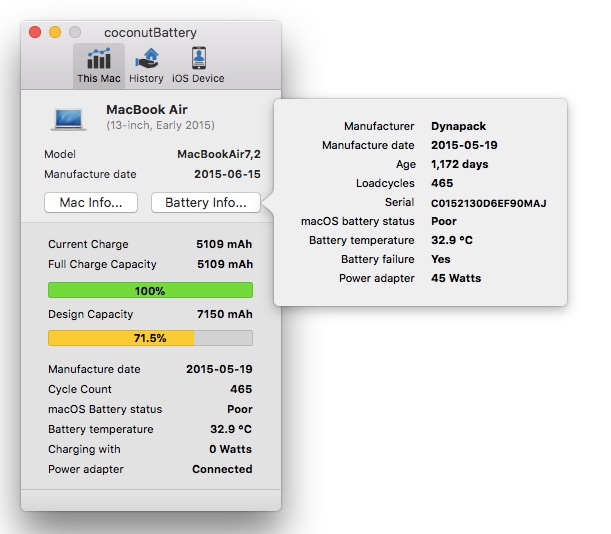611x534 pixels.
Task: Select the 45 Watts power adapter value
Action: click(x=456, y=278)
